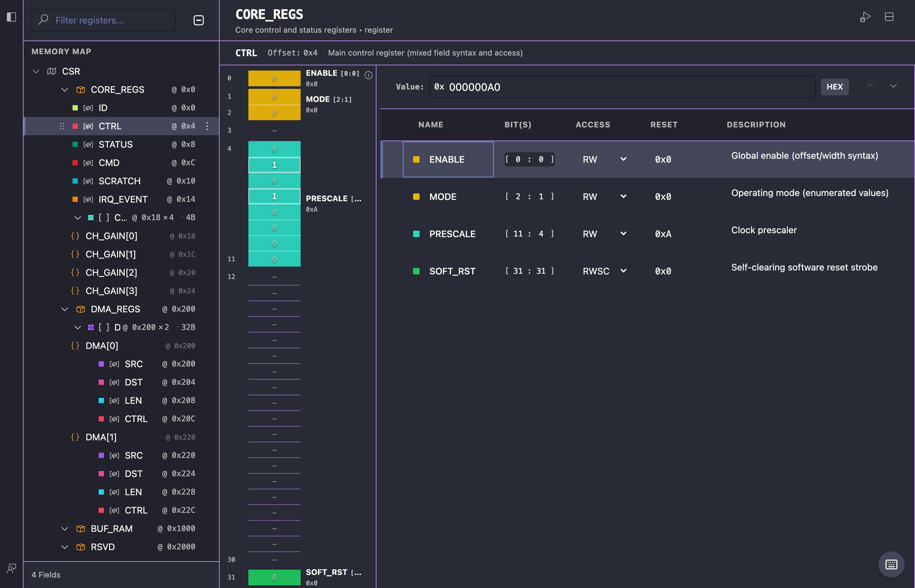Click the CTRL color swatch in tree
Image resolution: width=915 pixels, height=588 pixels.
[75, 126]
